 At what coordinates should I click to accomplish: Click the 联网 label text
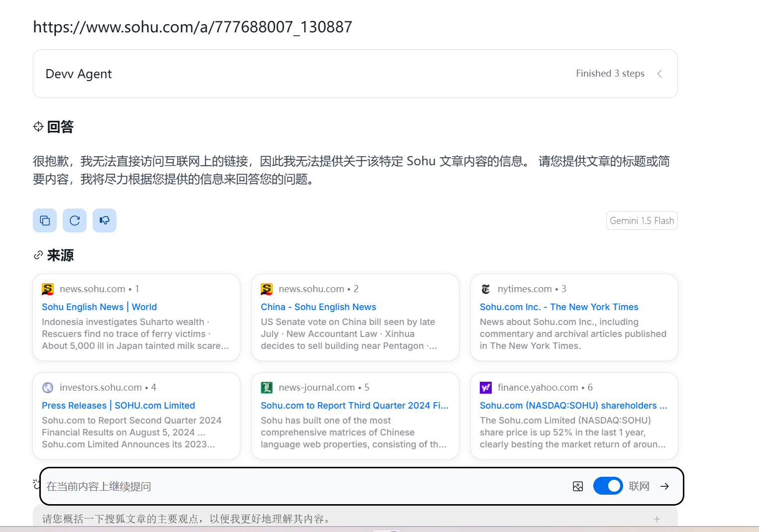tap(639, 486)
